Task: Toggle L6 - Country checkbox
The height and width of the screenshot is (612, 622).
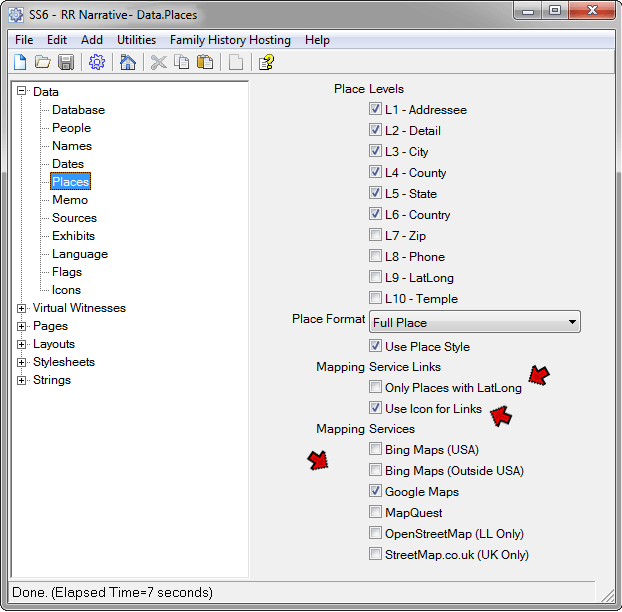Action: pyautogui.click(x=375, y=214)
